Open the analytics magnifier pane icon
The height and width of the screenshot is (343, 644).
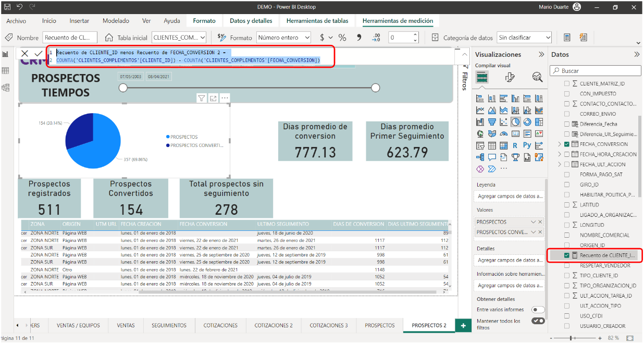(x=537, y=77)
